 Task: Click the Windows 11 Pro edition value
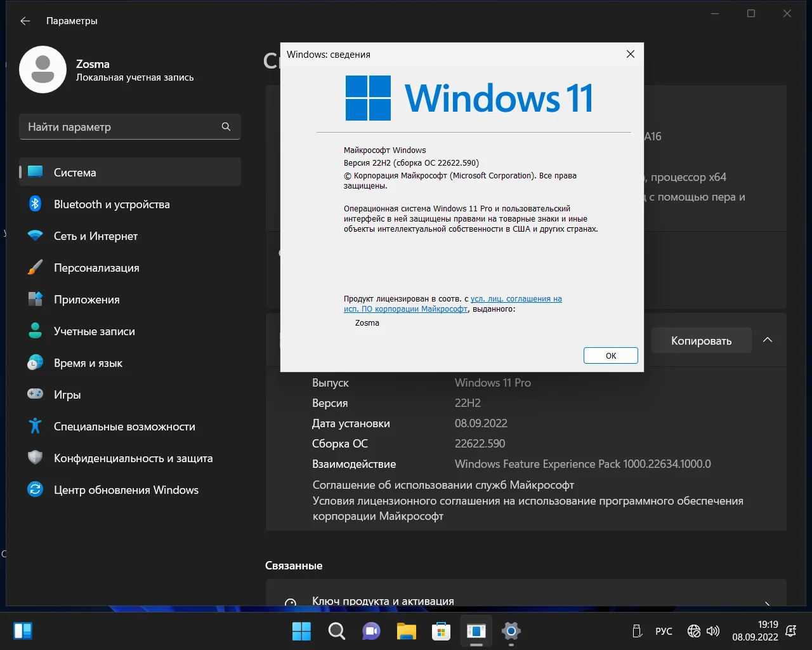click(493, 383)
